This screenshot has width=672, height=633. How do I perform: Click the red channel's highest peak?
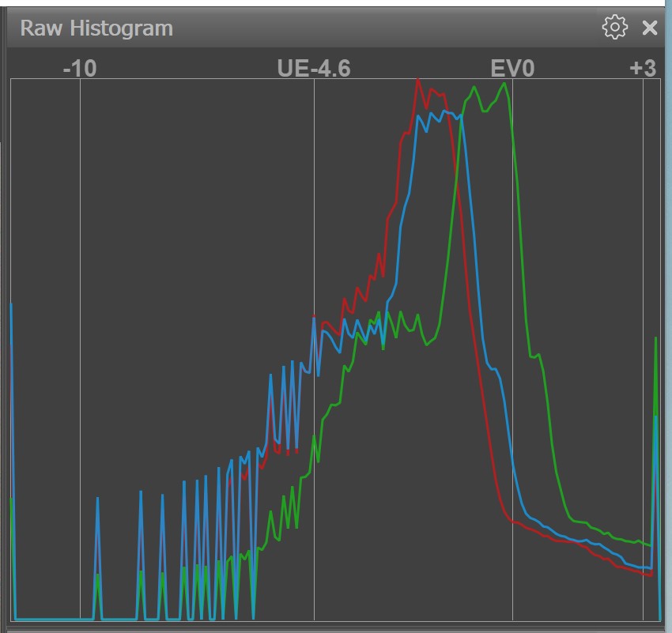[417, 80]
